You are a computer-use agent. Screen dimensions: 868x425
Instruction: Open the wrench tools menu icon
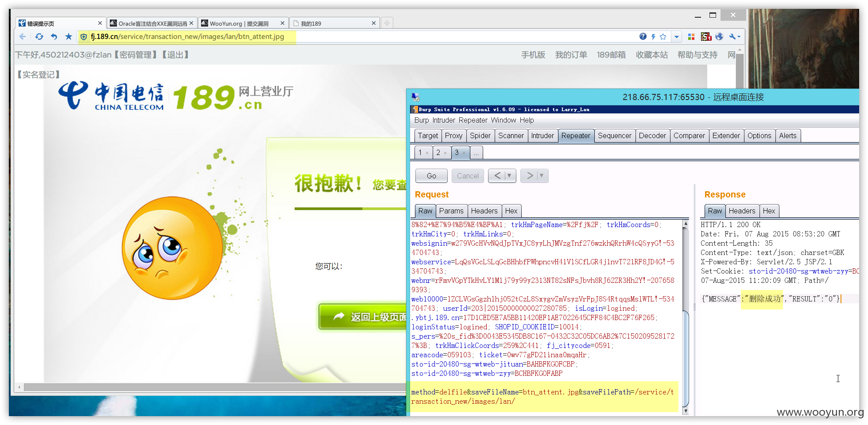pos(735,37)
